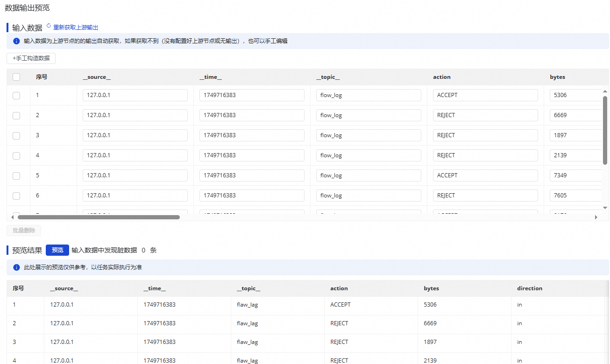The image size is (610, 364).
Task: Edit the bytes field showing 7605
Action: (575, 196)
